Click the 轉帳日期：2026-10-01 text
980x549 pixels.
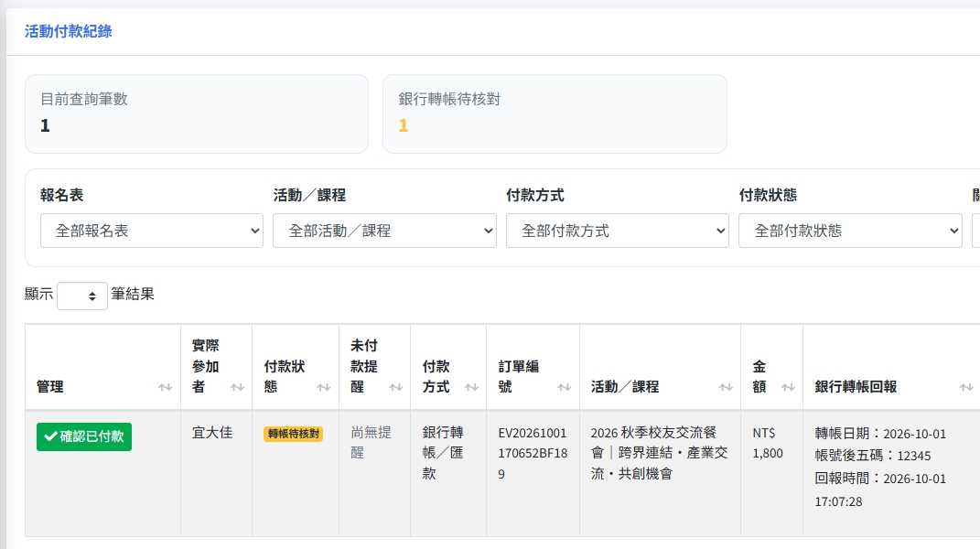(880, 434)
